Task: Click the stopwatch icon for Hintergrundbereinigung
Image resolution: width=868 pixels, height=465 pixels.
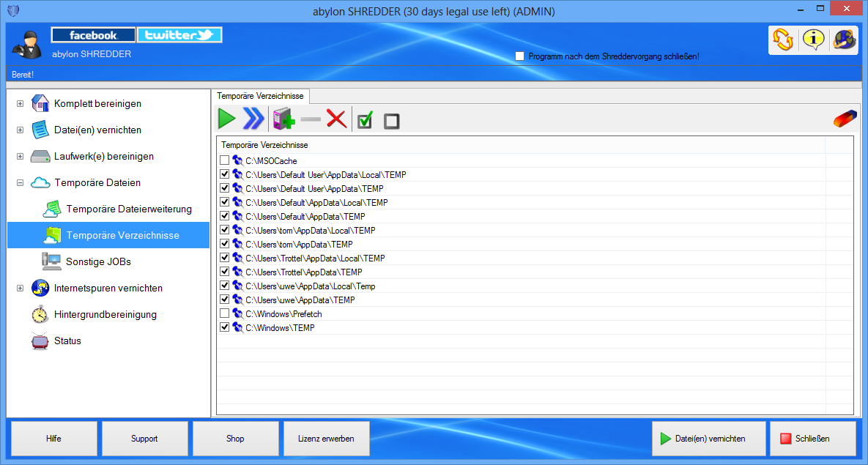Action: click(x=40, y=314)
